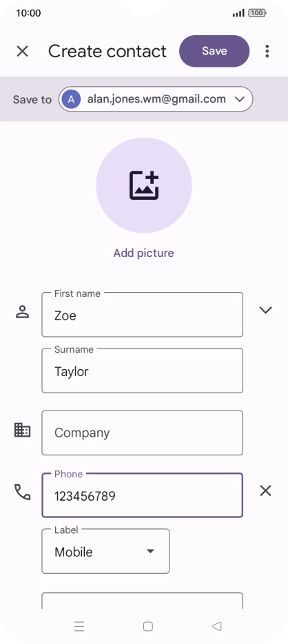288x644 pixels.
Task: Expand more name fields chevron
Action: point(265,310)
